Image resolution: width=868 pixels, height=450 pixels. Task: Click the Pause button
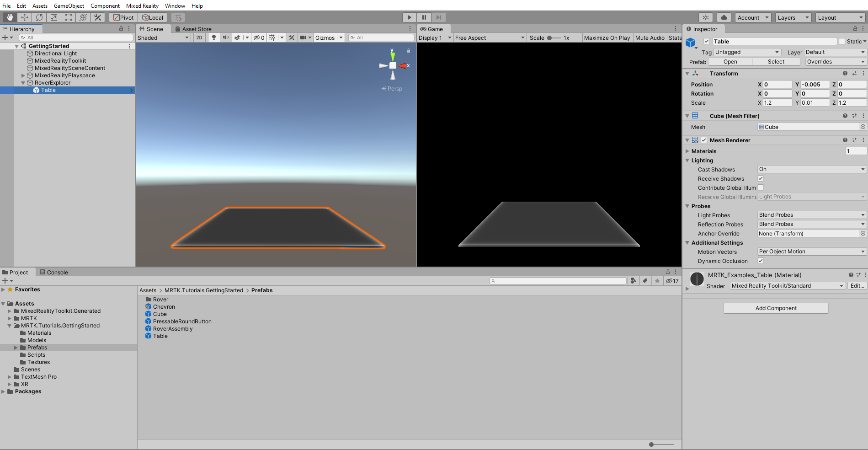[x=424, y=17]
